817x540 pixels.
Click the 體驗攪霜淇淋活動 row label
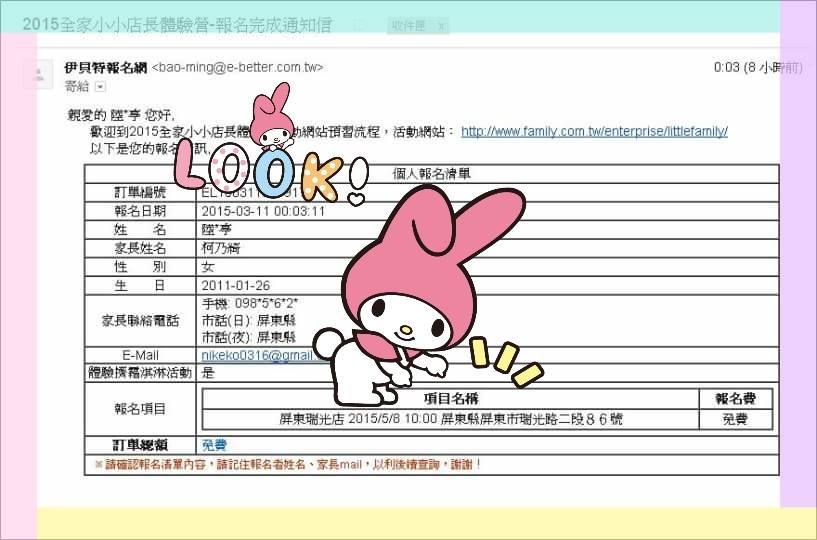pyautogui.click(x=140, y=373)
